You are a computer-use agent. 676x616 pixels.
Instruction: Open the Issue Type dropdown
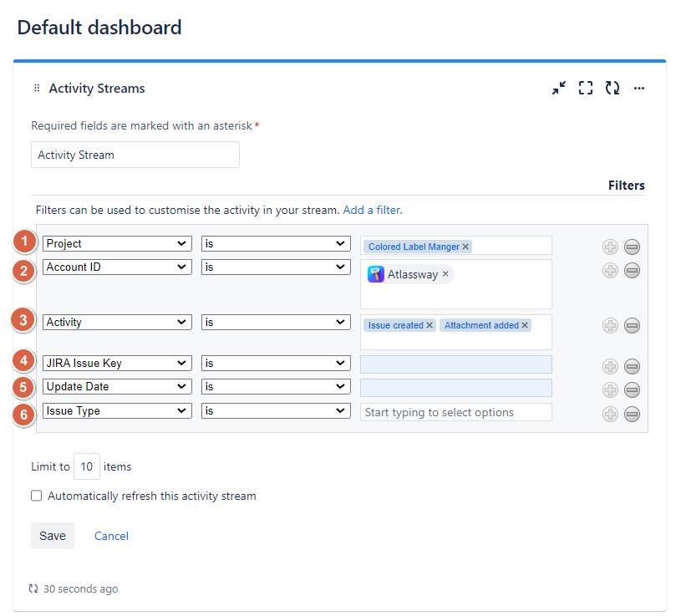[x=116, y=410]
